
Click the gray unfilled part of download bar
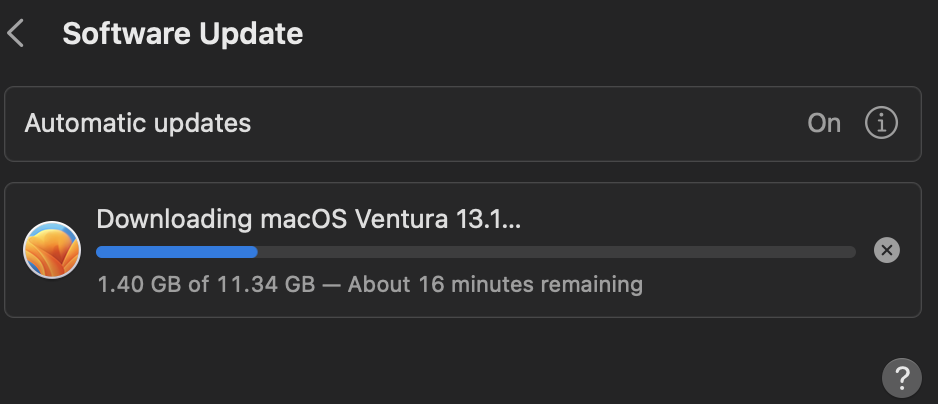tap(556, 252)
